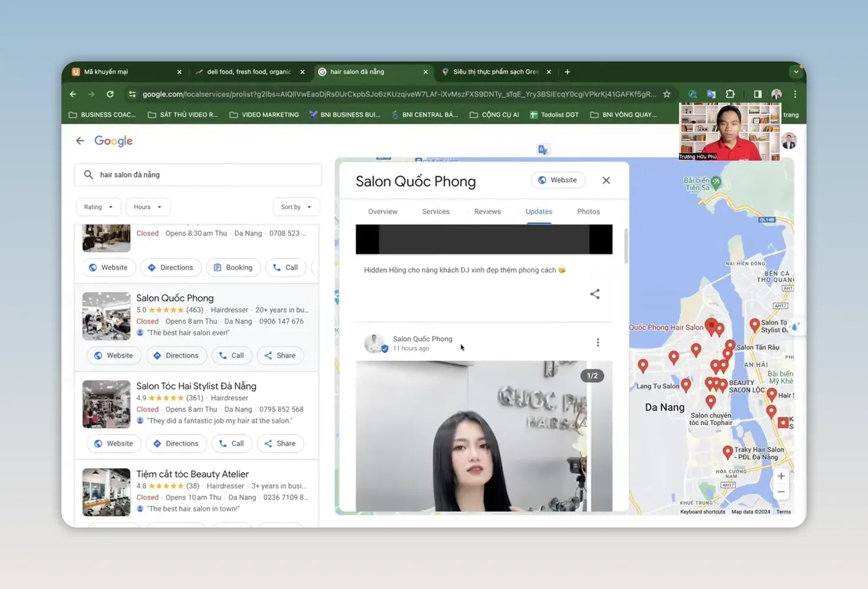Image resolution: width=868 pixels, height=589 pixels.
Task: Expand the Hours filter dropdown
Action: [147, 207]
